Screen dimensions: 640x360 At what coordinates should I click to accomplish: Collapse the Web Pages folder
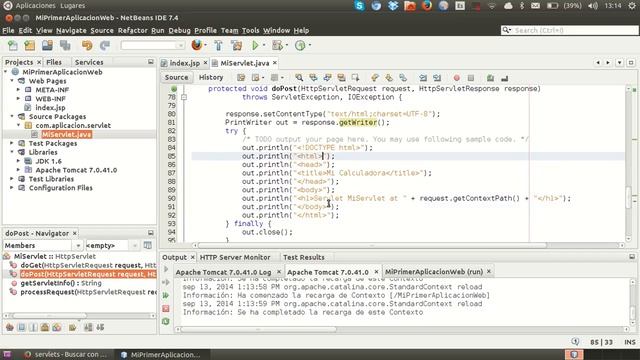coord(12,81)
